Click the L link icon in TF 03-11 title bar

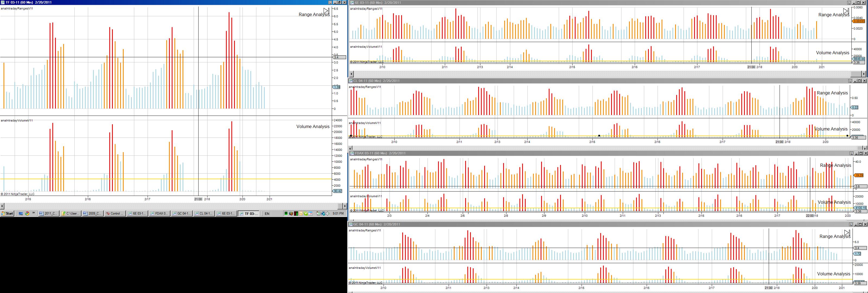coord(330,2)
